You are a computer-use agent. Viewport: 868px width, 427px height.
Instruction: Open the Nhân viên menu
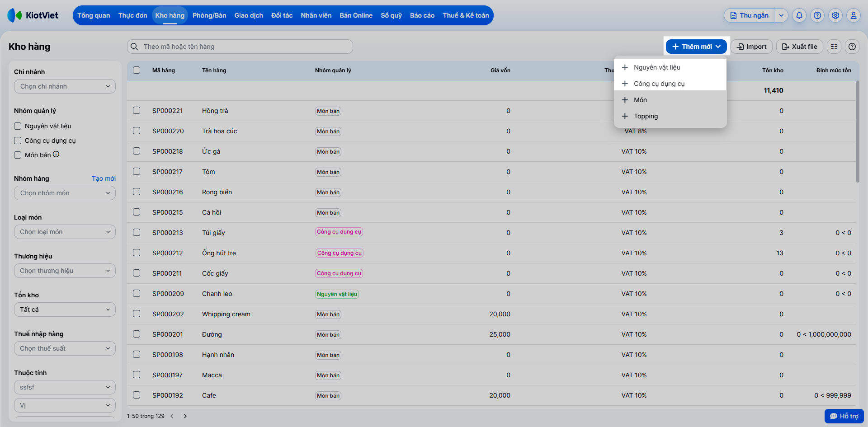[x=316, y=15]
